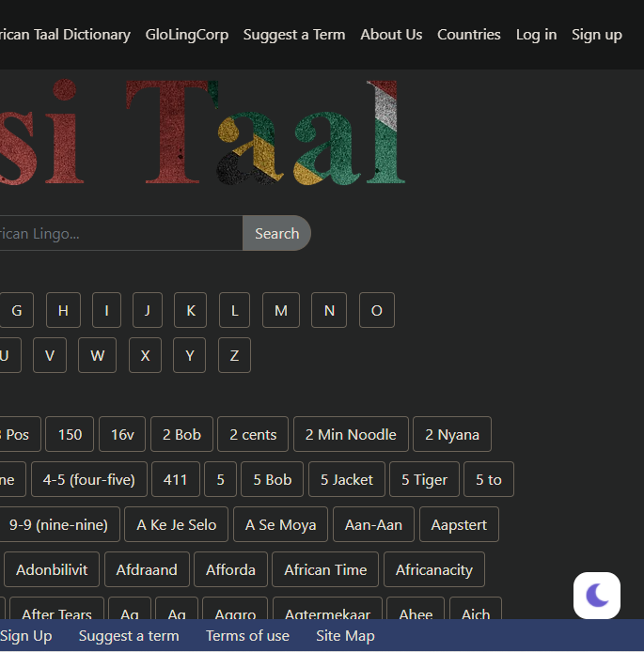Image resolution: width=644 pixels, height=652 pixels.
Task: Filter terms by letter M
Action: tap(281, 310)
